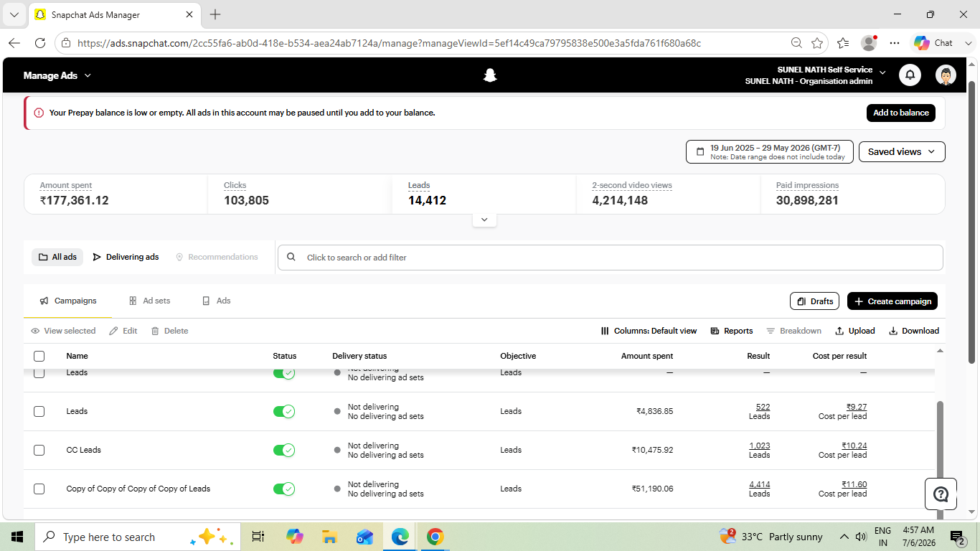980x551 pixels.
Task: Click Add to balance button
Action: click(900, 113)
